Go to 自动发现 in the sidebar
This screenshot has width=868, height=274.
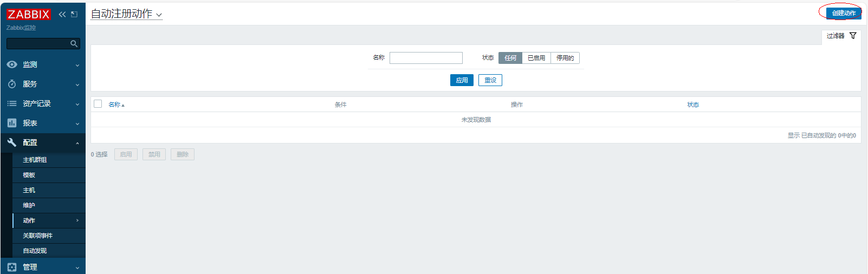pyautogui.click(x=35, y=251)
